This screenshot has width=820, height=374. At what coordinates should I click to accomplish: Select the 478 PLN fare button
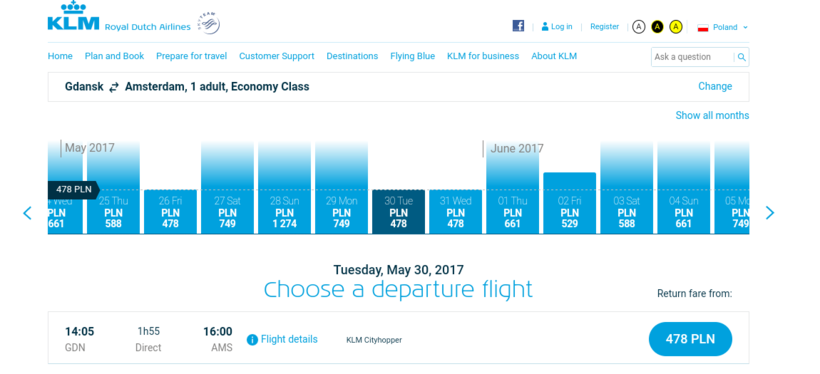click(690, 339)
